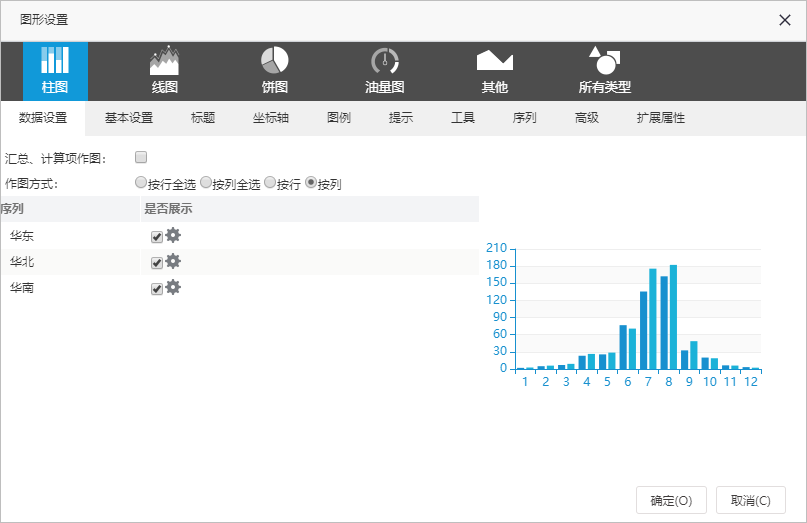Switch to 高级 tab

[587, 118]
